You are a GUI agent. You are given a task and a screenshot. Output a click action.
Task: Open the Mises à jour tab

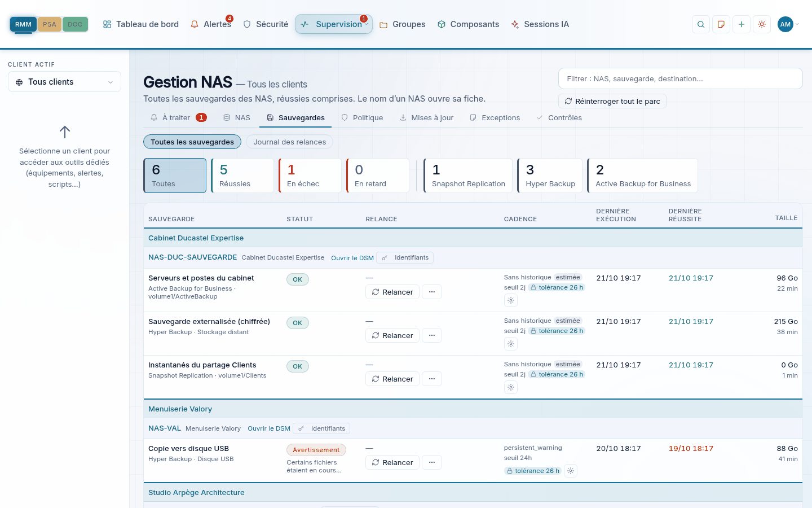[426, 118]
